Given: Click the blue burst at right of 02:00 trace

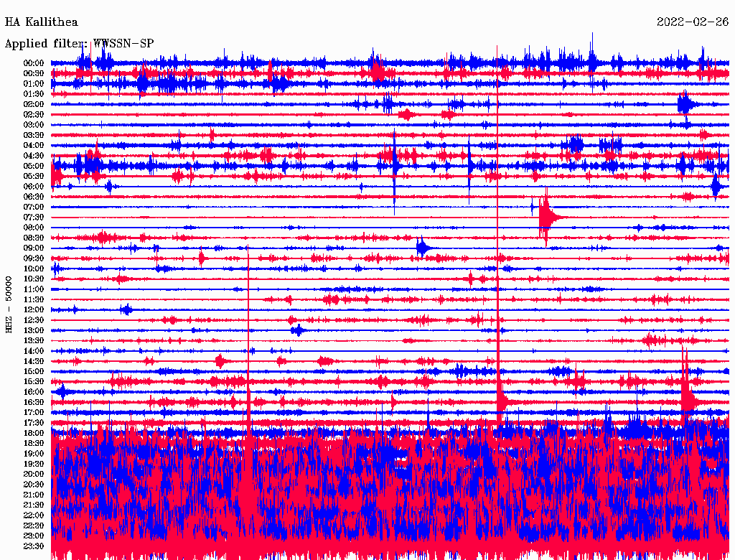Looking at the screenshot, I should pos(685,105).
